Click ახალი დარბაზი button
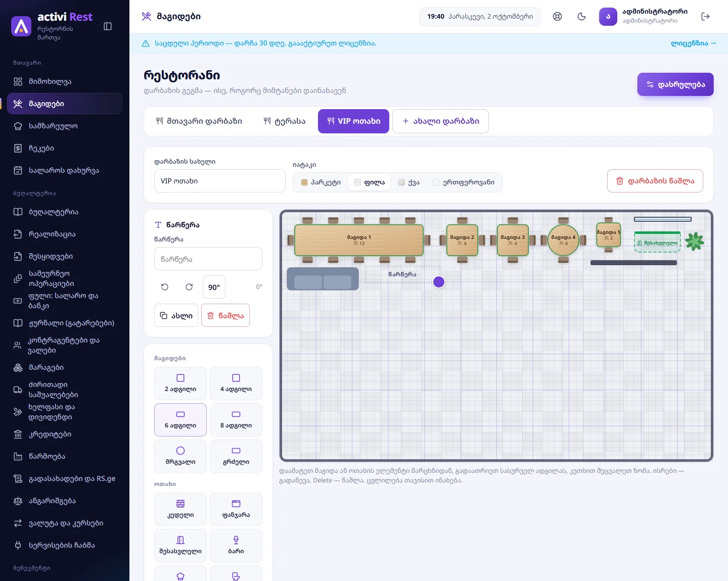 (x=440, y=121)
